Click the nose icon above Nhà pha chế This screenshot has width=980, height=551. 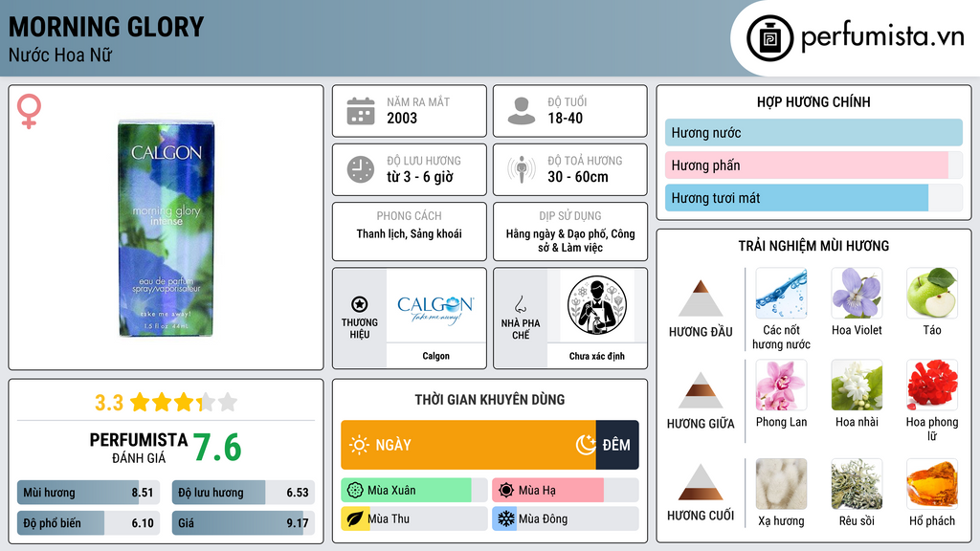point(520,304)
